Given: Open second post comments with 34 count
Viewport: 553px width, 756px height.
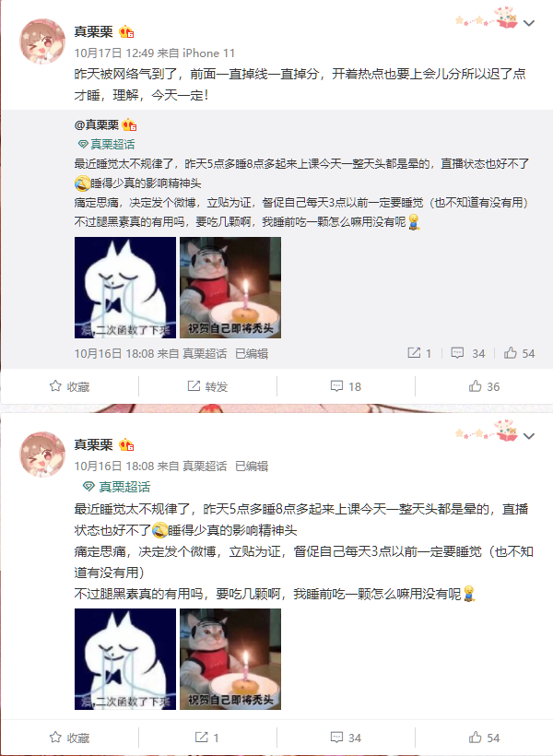Looking at the screenshot, I should 346,738.
